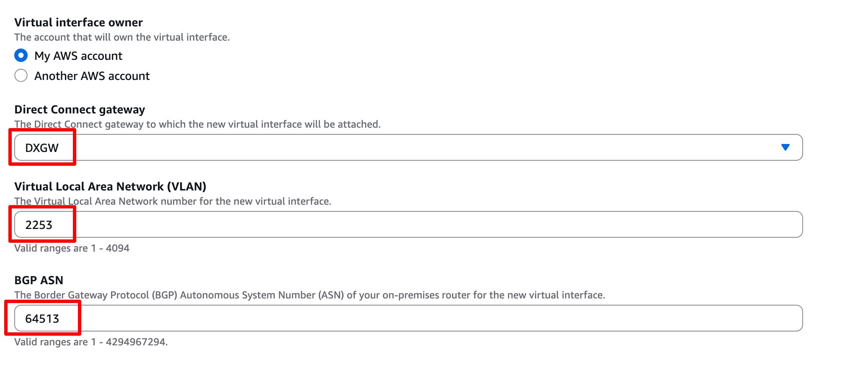Click the blue dropdown arrow triangle icon
Viewport: 868px width, 365px height.
coord(785,147)
